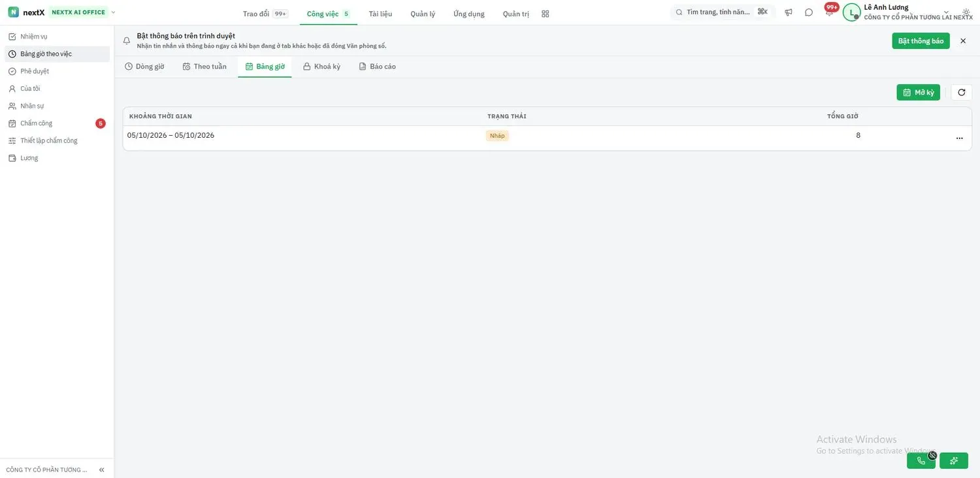Open Quản lý in top navigation
Image resolution: width=980 pixels, height=478 pixels.
[423, 14]
